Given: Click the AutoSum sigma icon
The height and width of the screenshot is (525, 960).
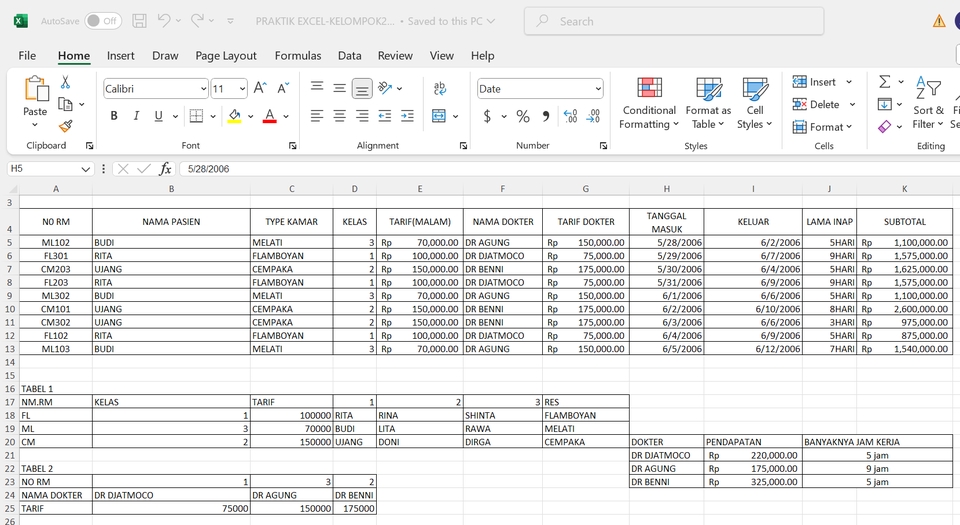Looking at the screenshot, I should coord(884,81).
